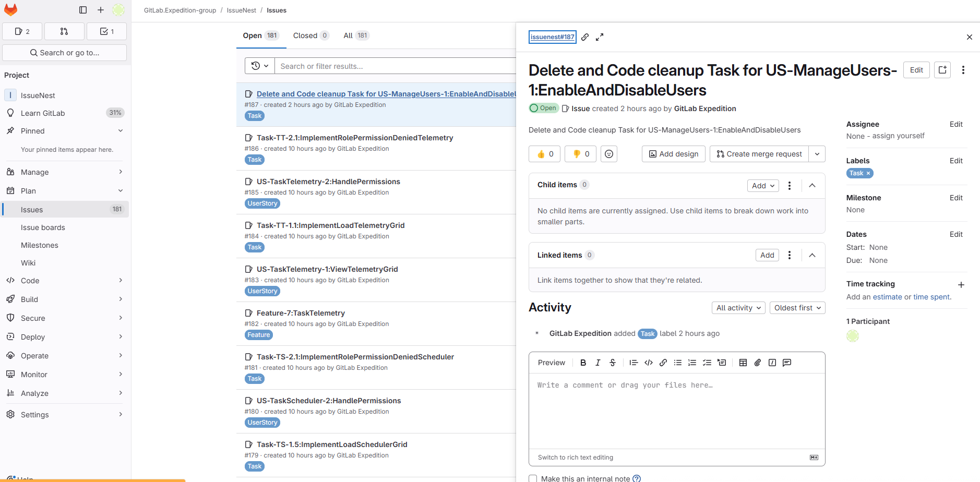Expand the Settings sidebar menu

pos(65,415)
